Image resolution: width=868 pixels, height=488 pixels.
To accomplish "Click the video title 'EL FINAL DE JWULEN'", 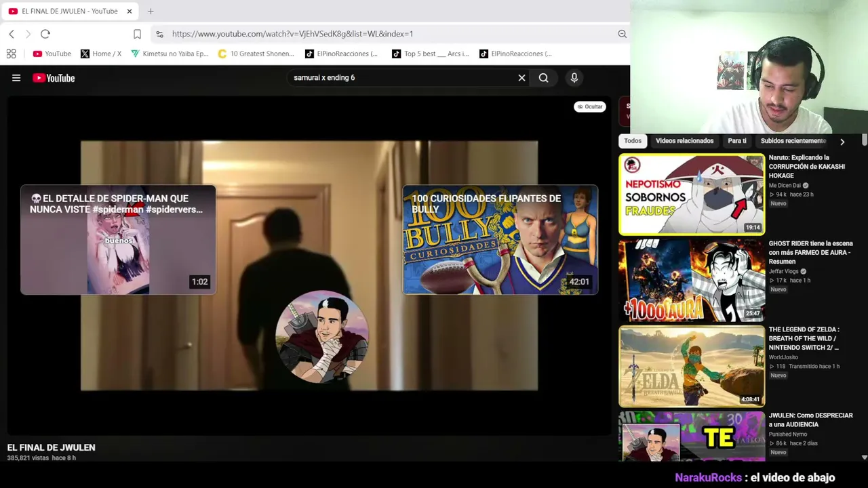I will [52, 447].
